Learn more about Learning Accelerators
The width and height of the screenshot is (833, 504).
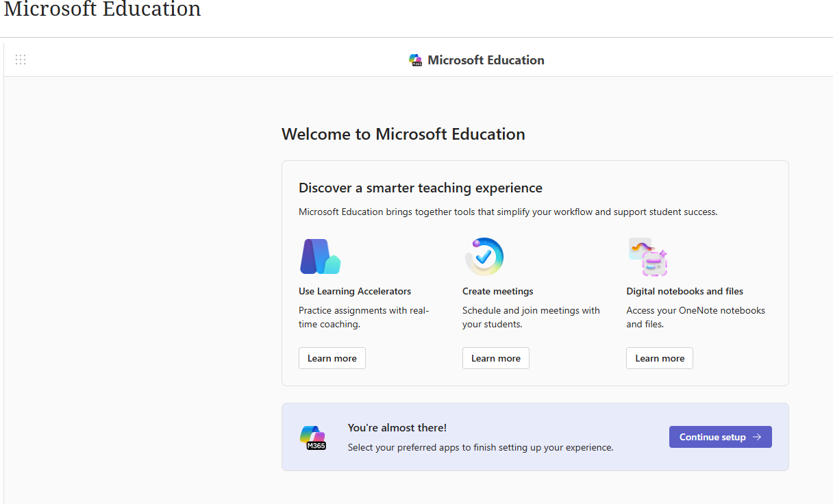pyautogui.click(x=332, y=358)
